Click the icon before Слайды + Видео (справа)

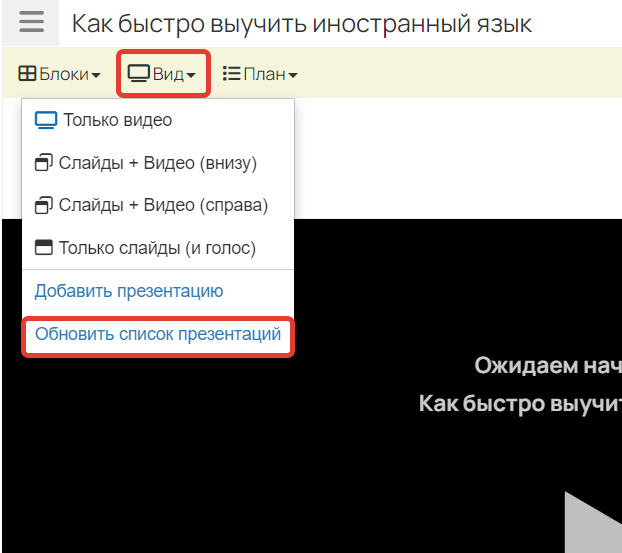pos(44,206)
